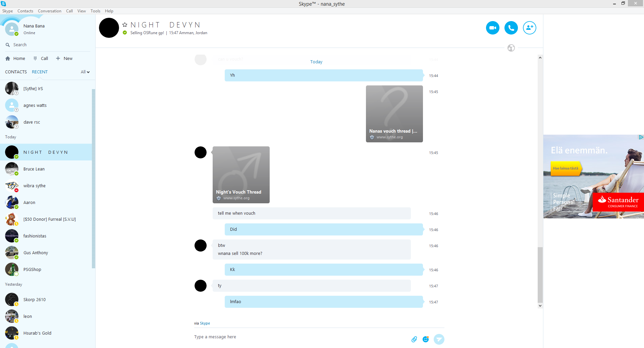Click the 'wnana sell 100k more?' message
This screenshot has width=644, height=348.
(x=240, y=254)
